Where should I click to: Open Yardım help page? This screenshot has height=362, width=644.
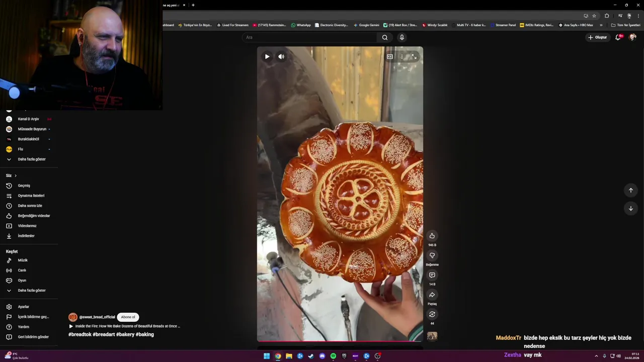pyautogui.click(x=29, y=327)
